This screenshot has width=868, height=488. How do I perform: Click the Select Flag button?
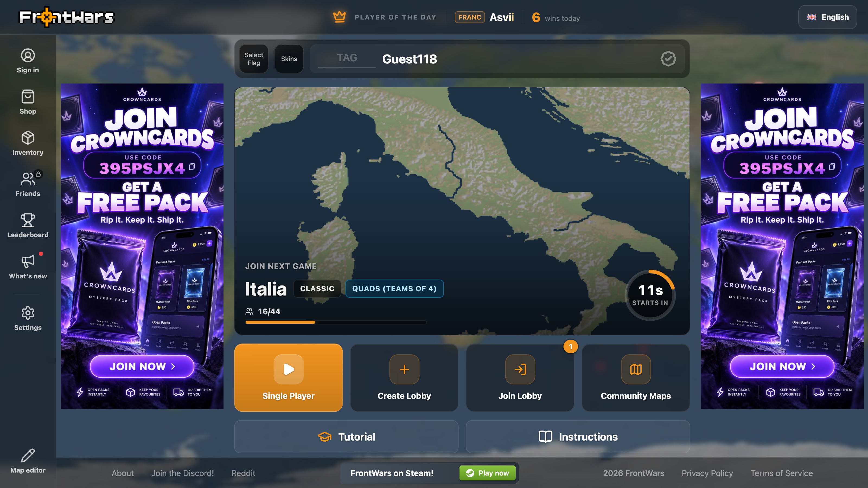[x=254, y=59]
